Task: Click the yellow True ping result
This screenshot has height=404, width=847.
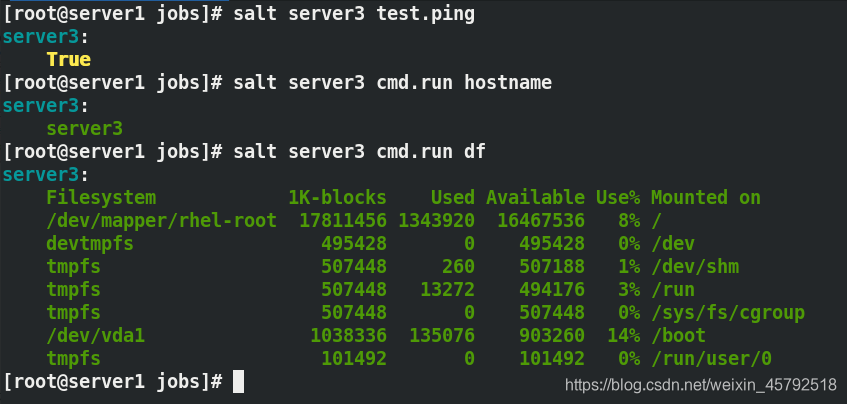Action: [x=69, y=59]
